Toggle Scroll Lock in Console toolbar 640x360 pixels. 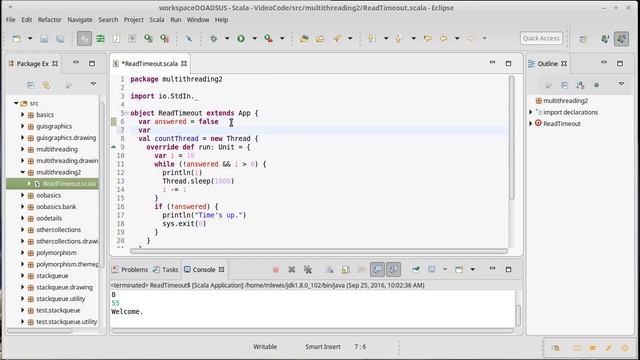(x=346, y=269)
